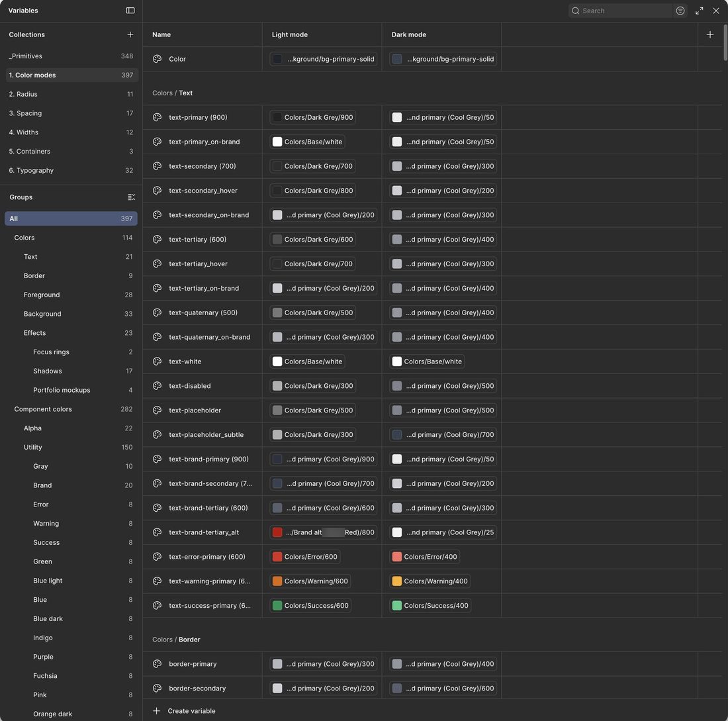Image resolution: width=728 pixels, height=721 pixels.
Task: Click the text-primary (900) light mode Colors/Dark Grey/900 value
Action: point(312,117)
